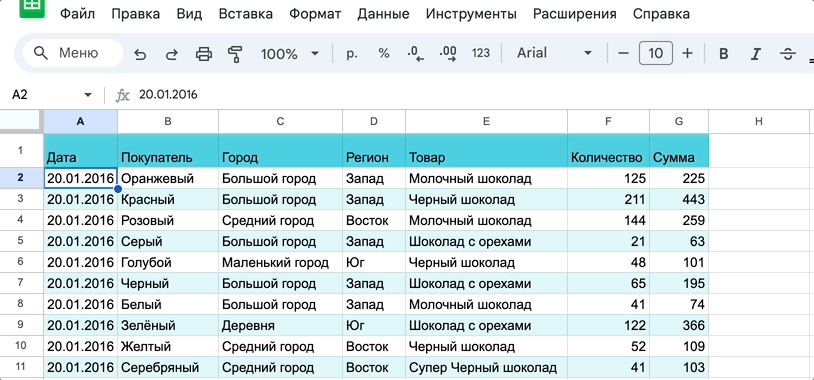Click the quantity cell 144
Image resolution: width=814 pixels, height=380 pixels.
608,221
